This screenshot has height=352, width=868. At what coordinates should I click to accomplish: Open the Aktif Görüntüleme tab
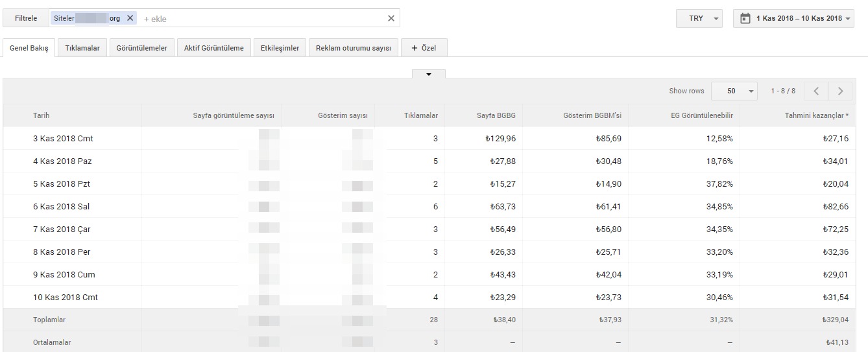[x=213, y=48]
